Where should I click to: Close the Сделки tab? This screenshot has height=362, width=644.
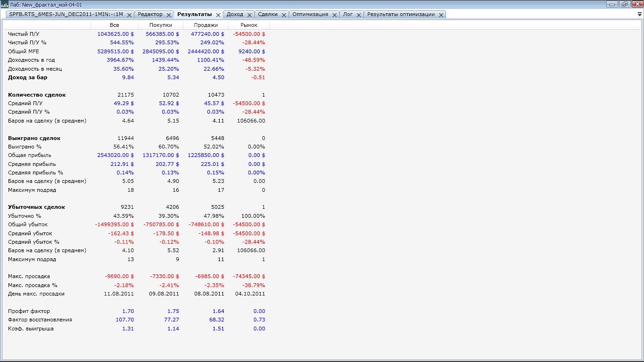pyautogui.click(x=284, y=15)
